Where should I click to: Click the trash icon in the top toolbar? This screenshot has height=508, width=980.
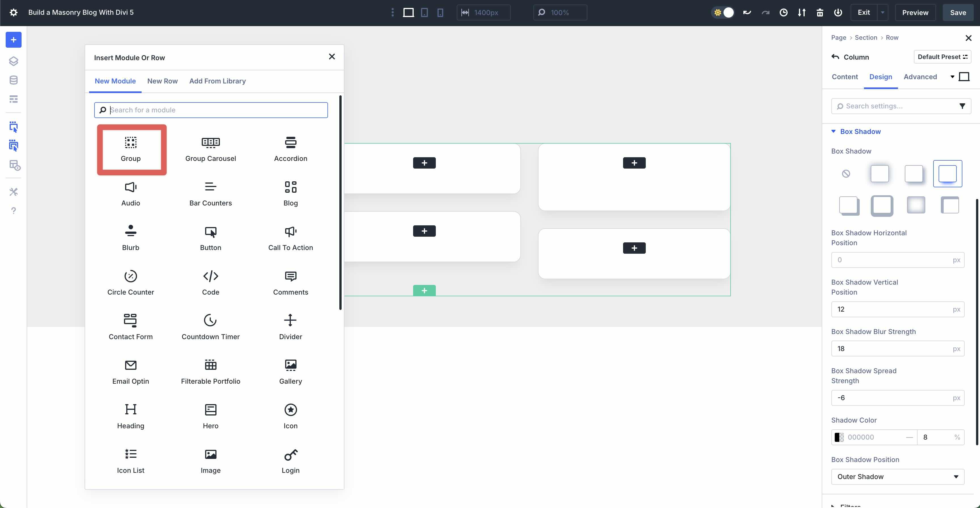[x=820, y=12]
